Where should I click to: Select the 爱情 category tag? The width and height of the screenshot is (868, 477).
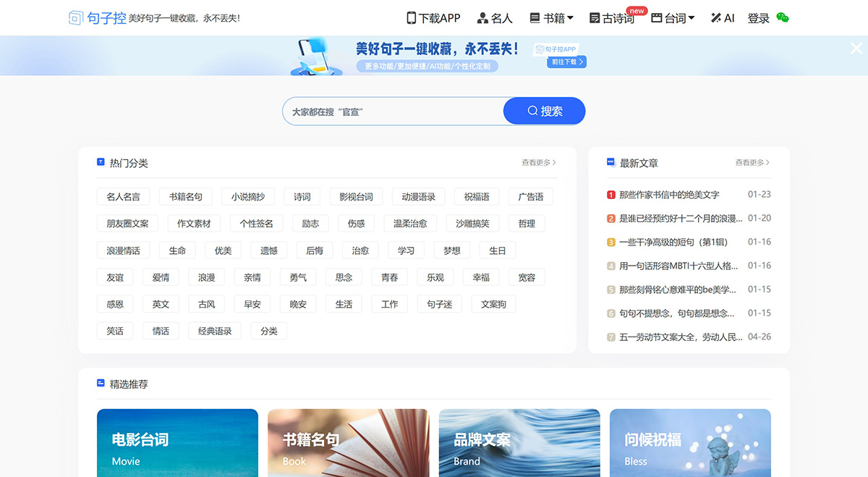click(x=161, y=277)
